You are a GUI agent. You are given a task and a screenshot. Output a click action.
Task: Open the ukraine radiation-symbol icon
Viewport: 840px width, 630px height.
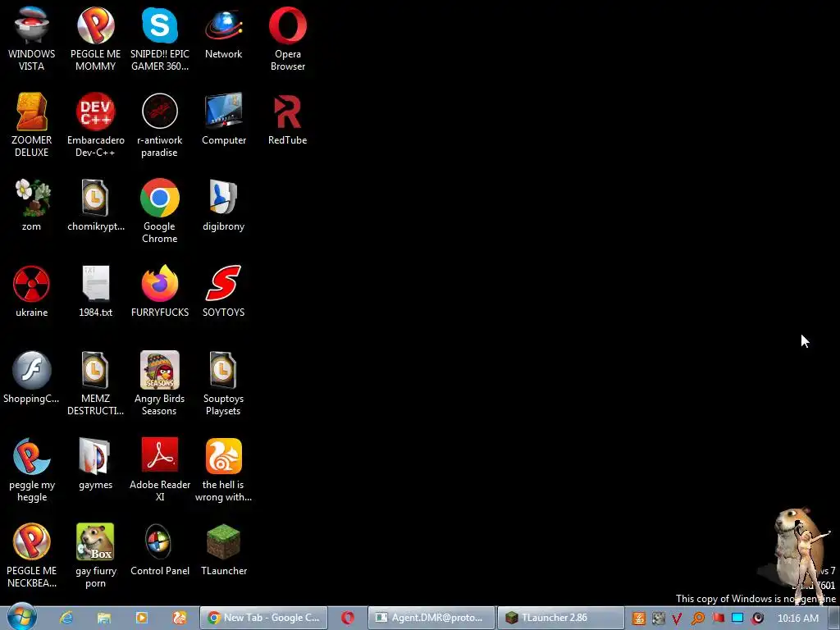(32, 291)
